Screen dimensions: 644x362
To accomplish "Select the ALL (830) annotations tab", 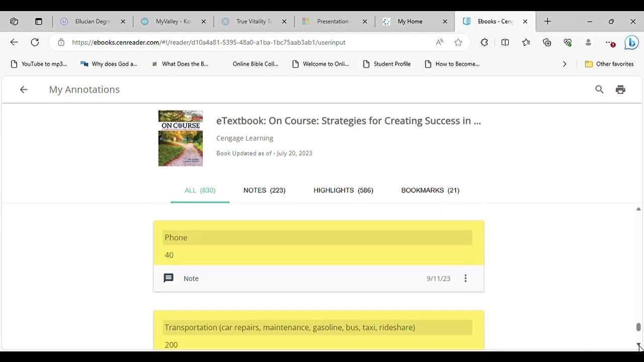I will tap(200, 190).
